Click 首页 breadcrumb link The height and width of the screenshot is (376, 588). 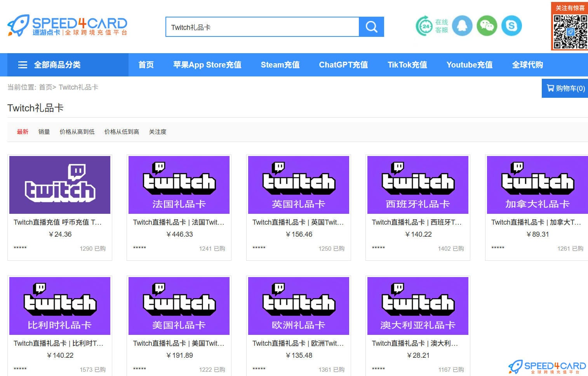click(x=45, y=87)
